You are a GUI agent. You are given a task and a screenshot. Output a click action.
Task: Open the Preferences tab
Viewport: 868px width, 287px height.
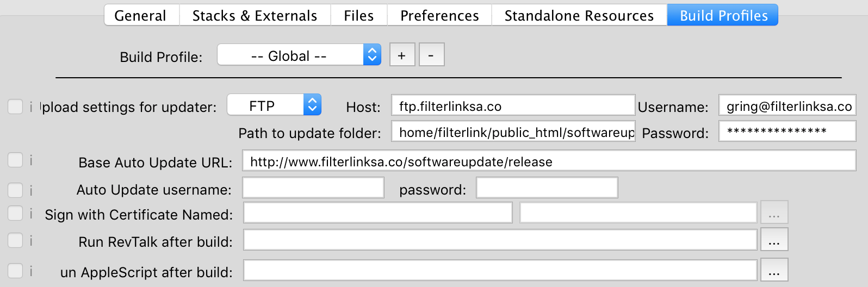[439, 15]
